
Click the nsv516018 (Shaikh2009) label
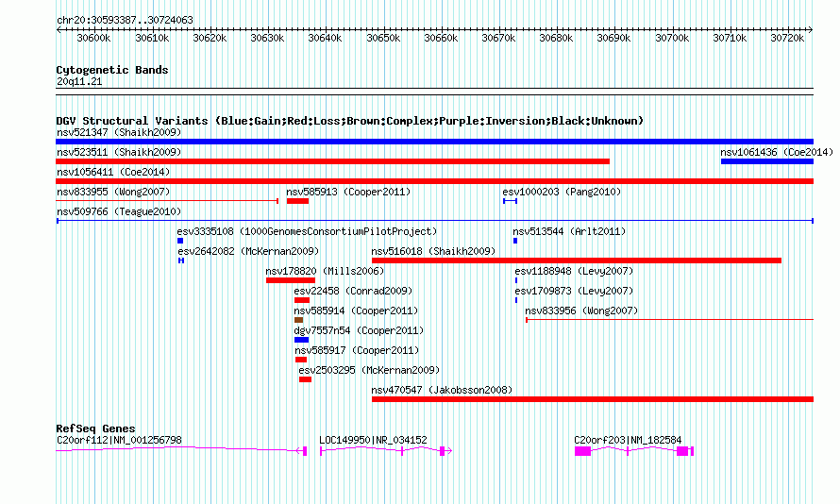click(x=433, y=251)
